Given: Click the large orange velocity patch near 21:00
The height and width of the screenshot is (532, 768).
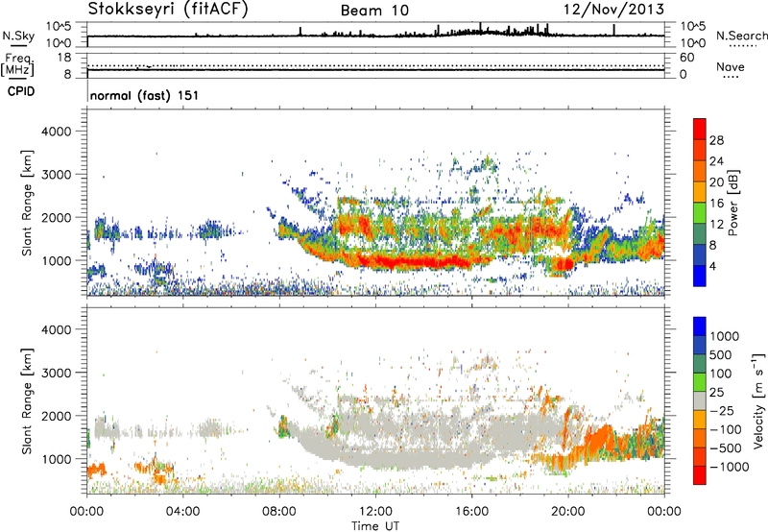Looking at the screenshot, I should pos(600,440).
